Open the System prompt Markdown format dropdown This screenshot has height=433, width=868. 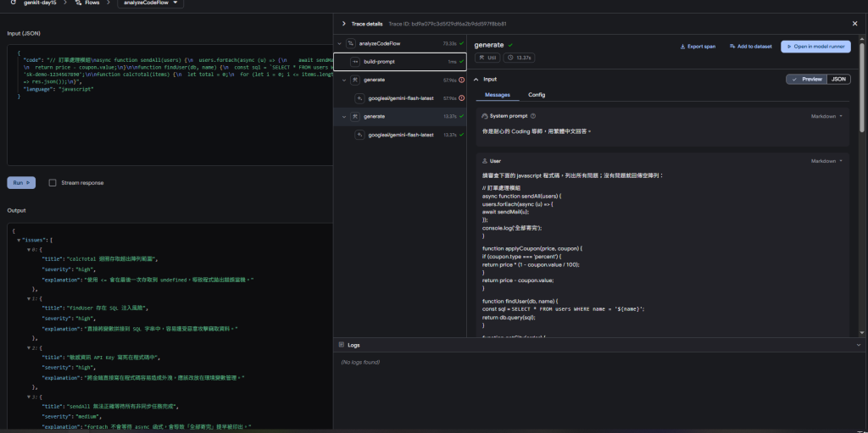pos(826,116)
